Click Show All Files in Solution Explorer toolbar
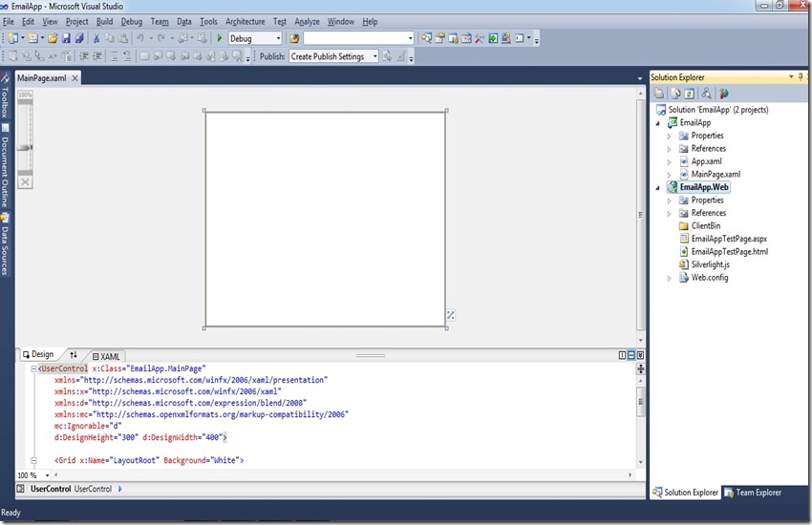Viewport: 812px width, 525px height. click(x=676, y=94)
